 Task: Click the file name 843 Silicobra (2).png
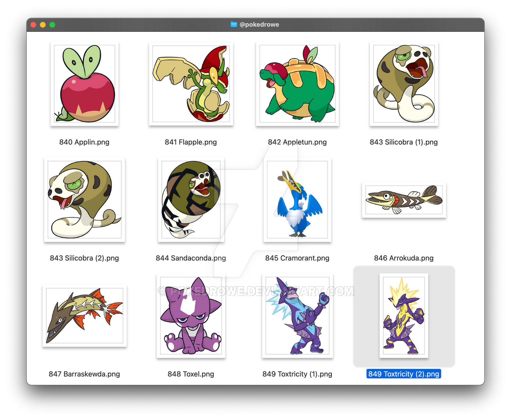[84, 258]
